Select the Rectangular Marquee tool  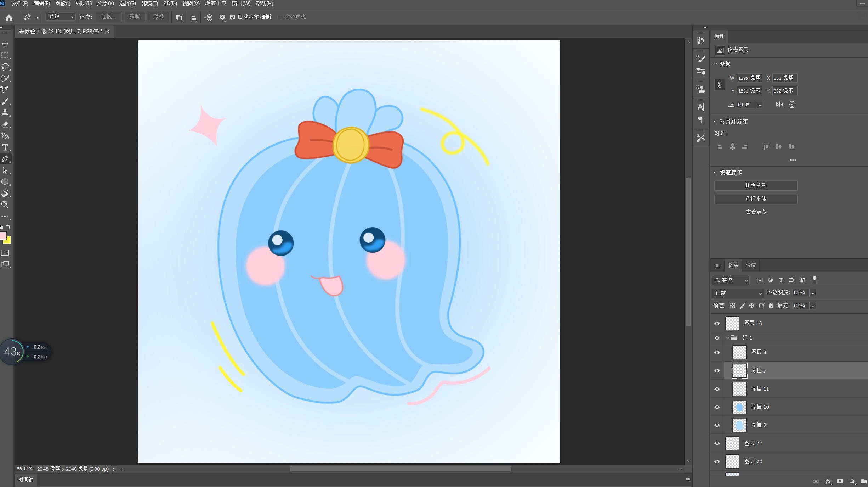pyautogui.click(x=5, y=55)
